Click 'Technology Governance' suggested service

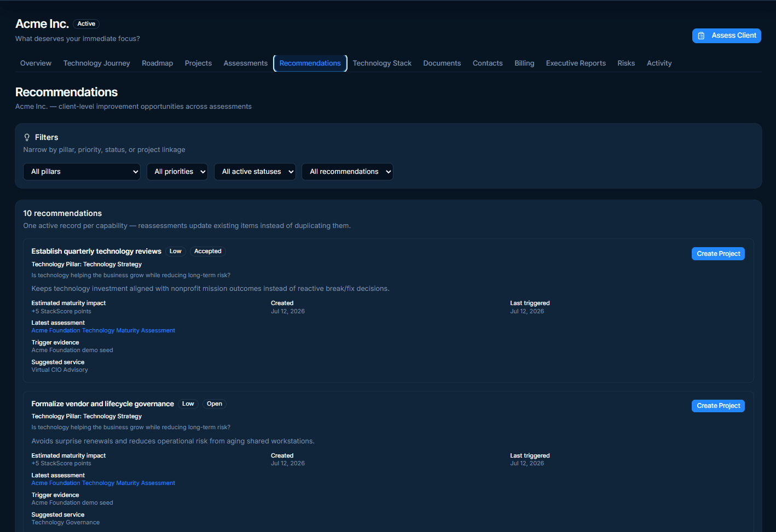[66, 523]
